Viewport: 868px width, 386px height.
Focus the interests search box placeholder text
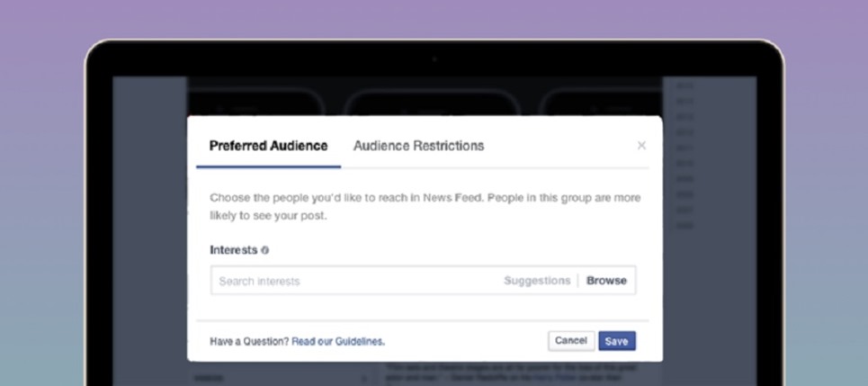point(259,282)
